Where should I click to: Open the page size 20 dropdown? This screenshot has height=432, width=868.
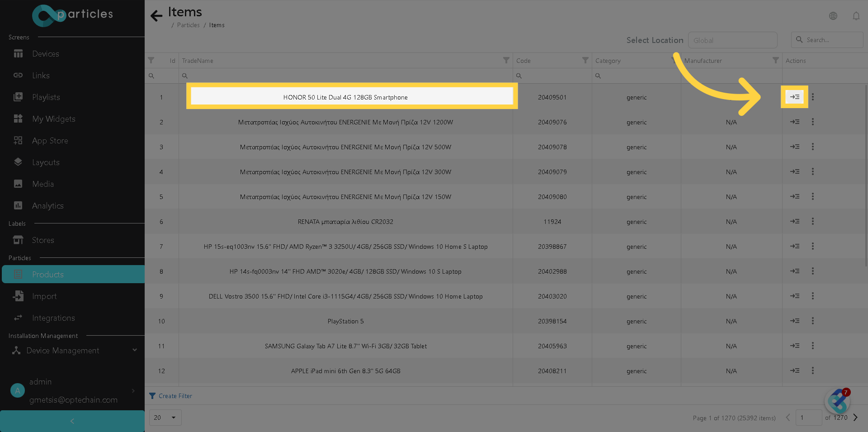coord(165,418)
